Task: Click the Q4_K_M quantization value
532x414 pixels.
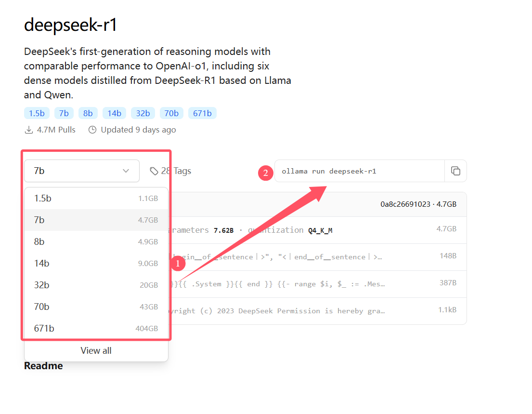Action: click(x=320, y=230)
